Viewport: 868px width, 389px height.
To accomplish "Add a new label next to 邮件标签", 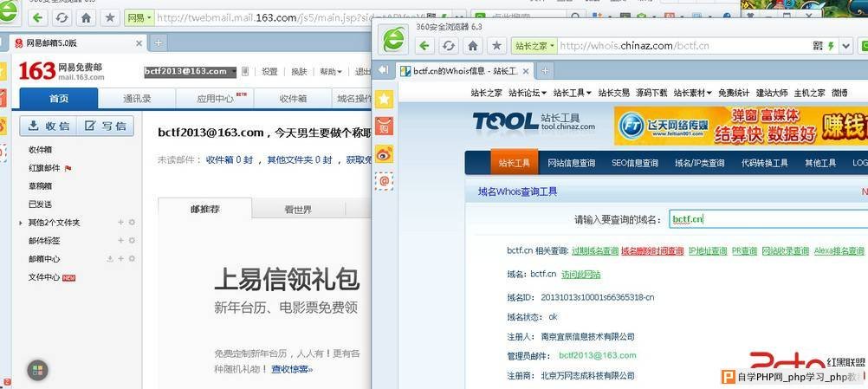I will coord(120,241).
